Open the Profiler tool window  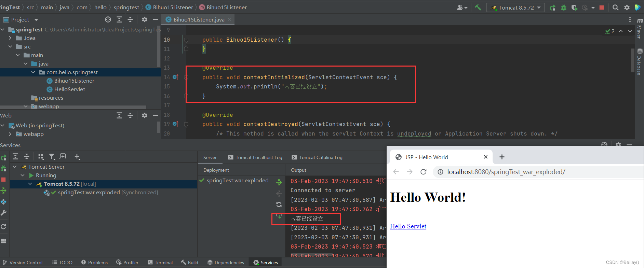point(127,262)
